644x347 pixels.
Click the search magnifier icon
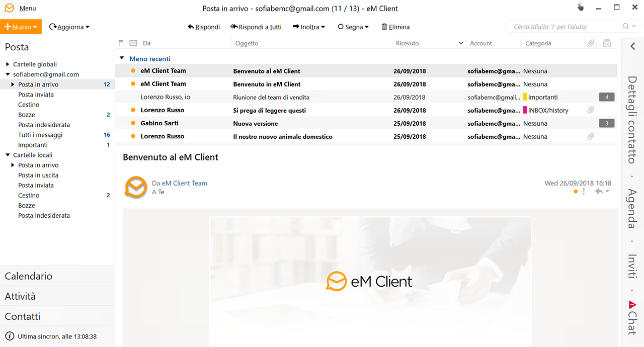(625, 27)
